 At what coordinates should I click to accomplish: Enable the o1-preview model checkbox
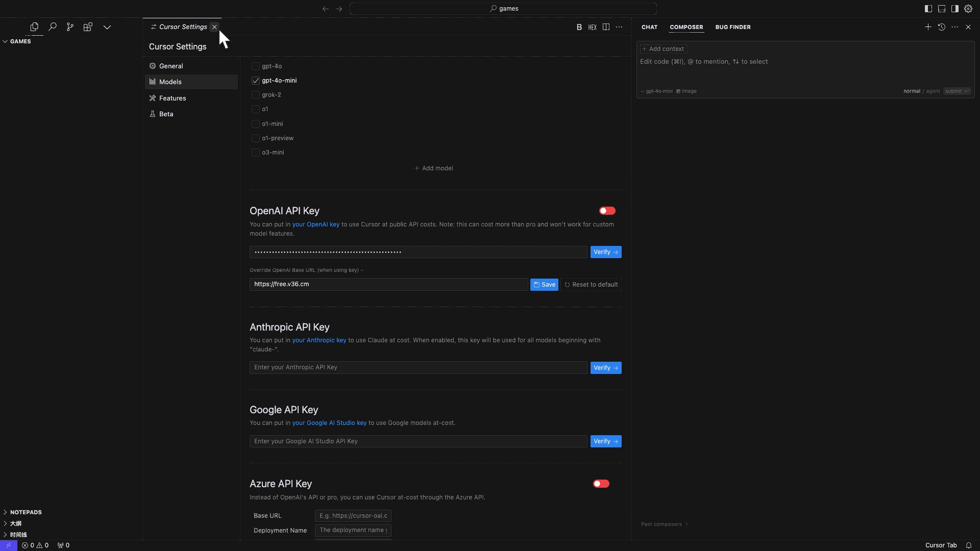point(256,138)
